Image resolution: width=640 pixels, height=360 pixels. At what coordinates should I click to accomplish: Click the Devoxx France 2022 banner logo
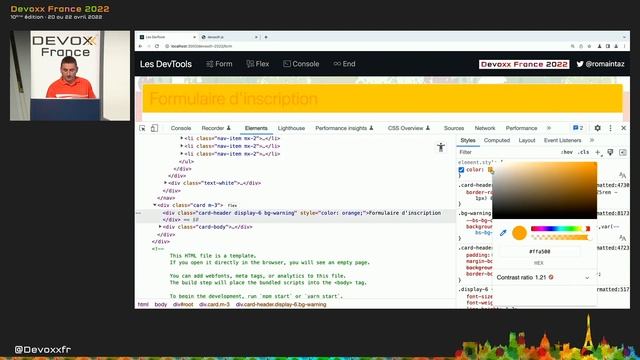(524, 64)
